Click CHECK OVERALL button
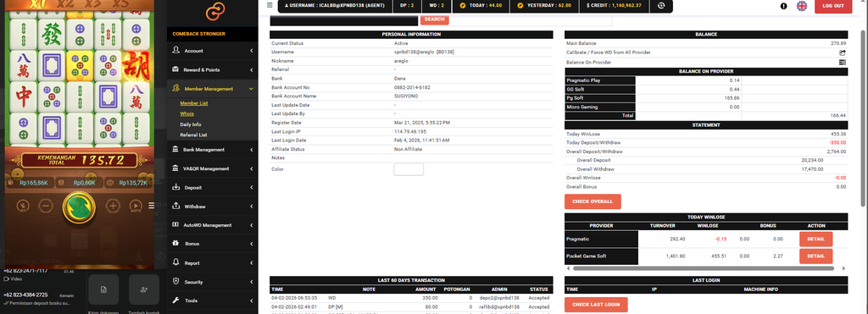The image size is (868, 314). (593, 201)
